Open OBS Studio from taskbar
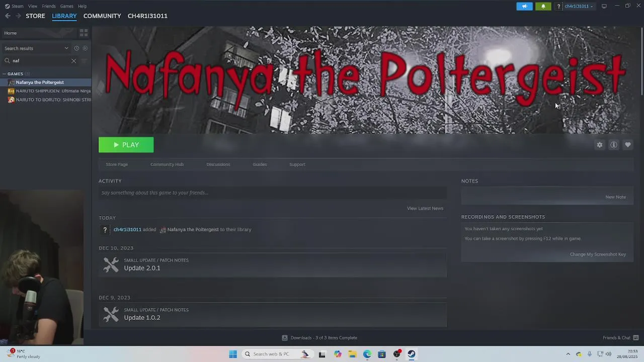 [397, 354]
